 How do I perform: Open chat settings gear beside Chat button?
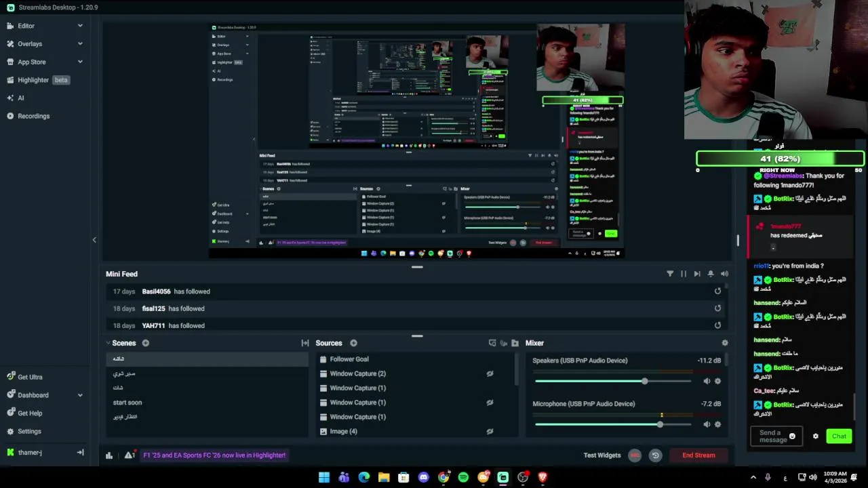(815, 436)
